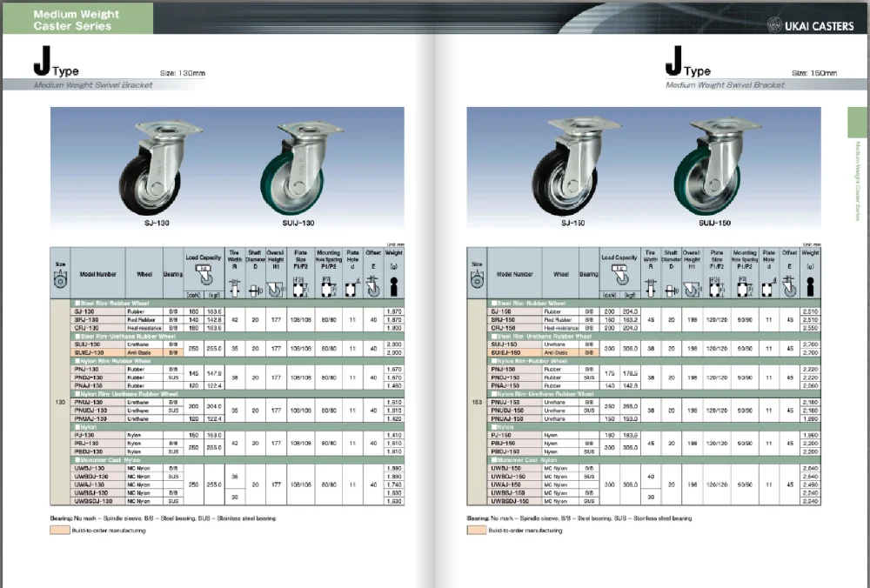Image resolution: width=870 pixels, height=588 pixels.
Task: Click model number UWBJ-150 in the table
Action: click(x=508, y=468)
